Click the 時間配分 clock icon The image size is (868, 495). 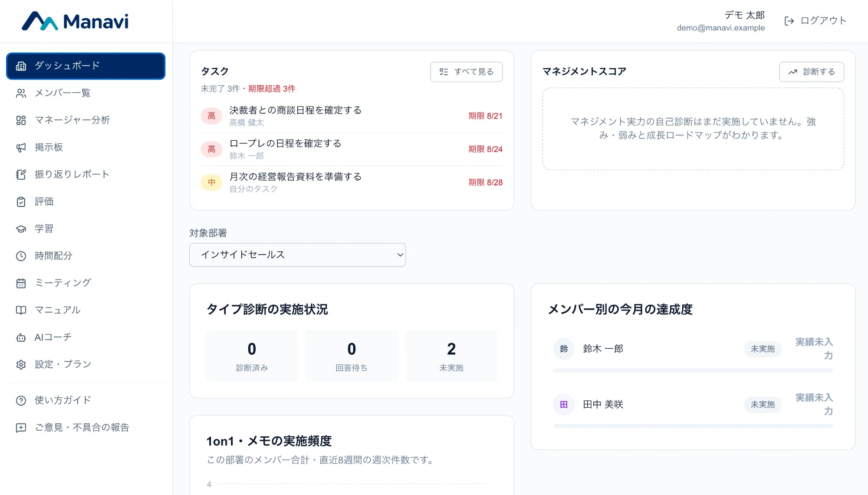[x=21, y=256]
